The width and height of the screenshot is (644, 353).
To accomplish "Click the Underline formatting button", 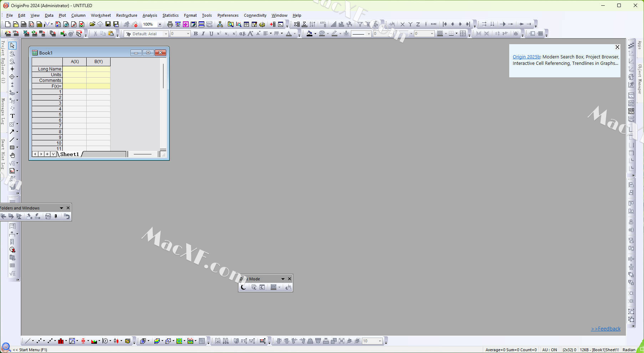I will click(211, 33).
